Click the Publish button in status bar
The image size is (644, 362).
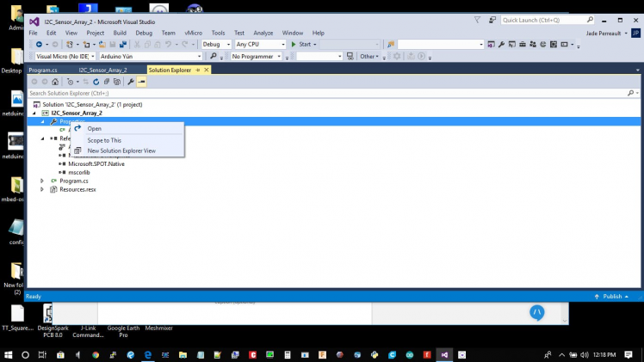click(x=612, y=296)
